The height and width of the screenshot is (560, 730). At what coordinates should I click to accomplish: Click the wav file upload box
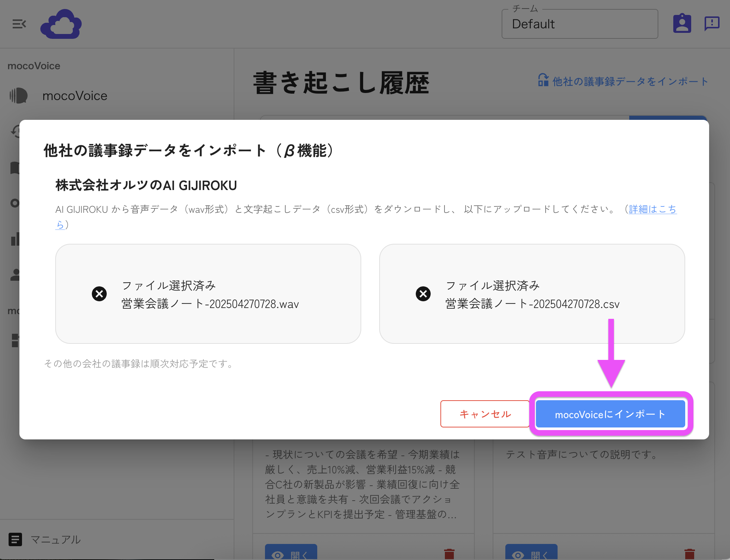pos(208,294)
